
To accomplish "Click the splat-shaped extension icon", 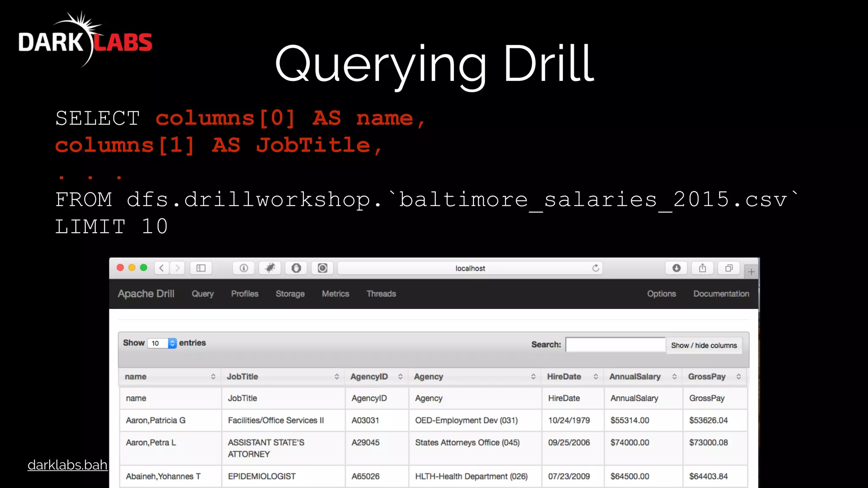I will pyautogui.click(x=270, y=268).
